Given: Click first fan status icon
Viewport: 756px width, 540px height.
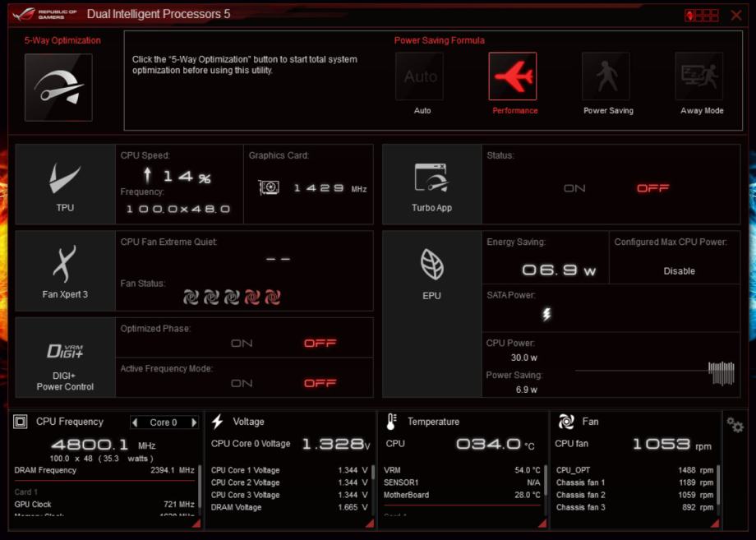Looking at the screenshot, I should [x=191, y=298].
